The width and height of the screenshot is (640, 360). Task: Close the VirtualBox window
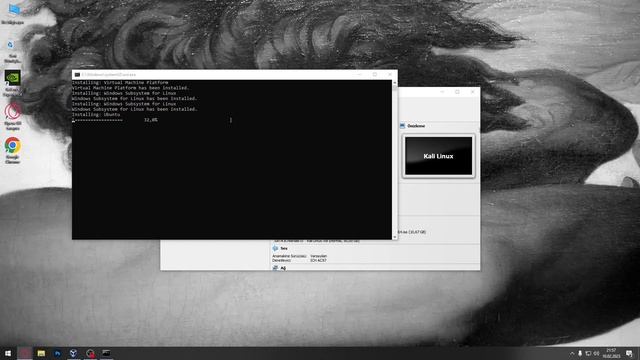pyautogui.click(x=473, y=92)
